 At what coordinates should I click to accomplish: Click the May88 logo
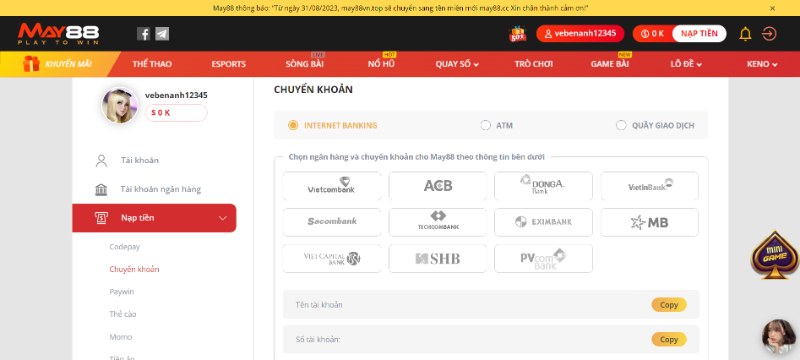coord(59,34)
